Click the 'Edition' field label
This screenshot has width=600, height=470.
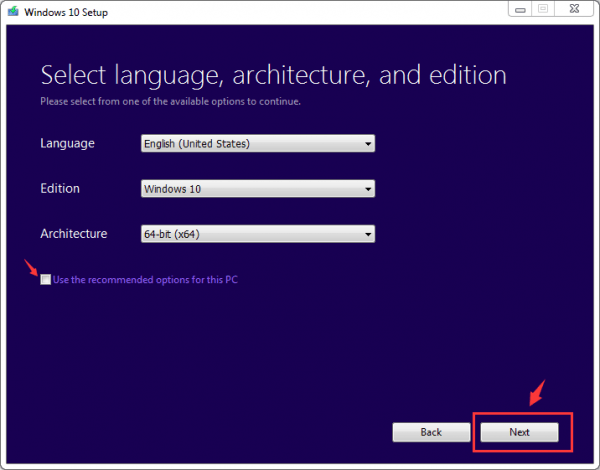tap(60, 188)
